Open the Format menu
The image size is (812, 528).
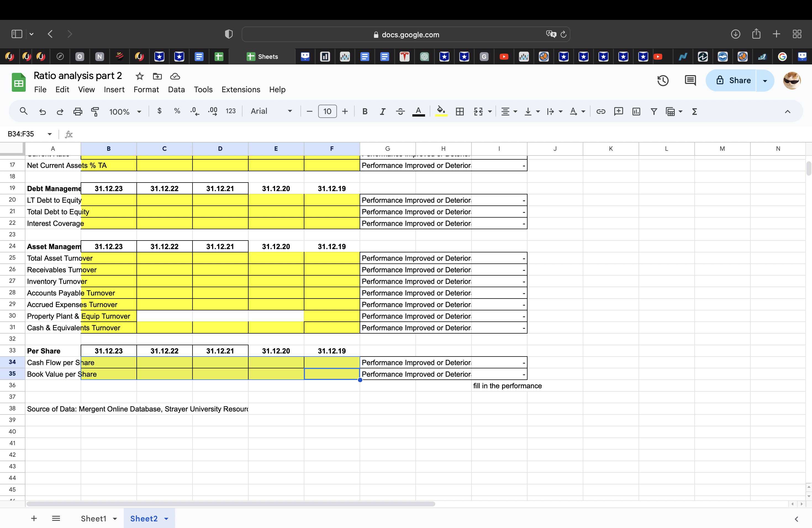[146, 89]
